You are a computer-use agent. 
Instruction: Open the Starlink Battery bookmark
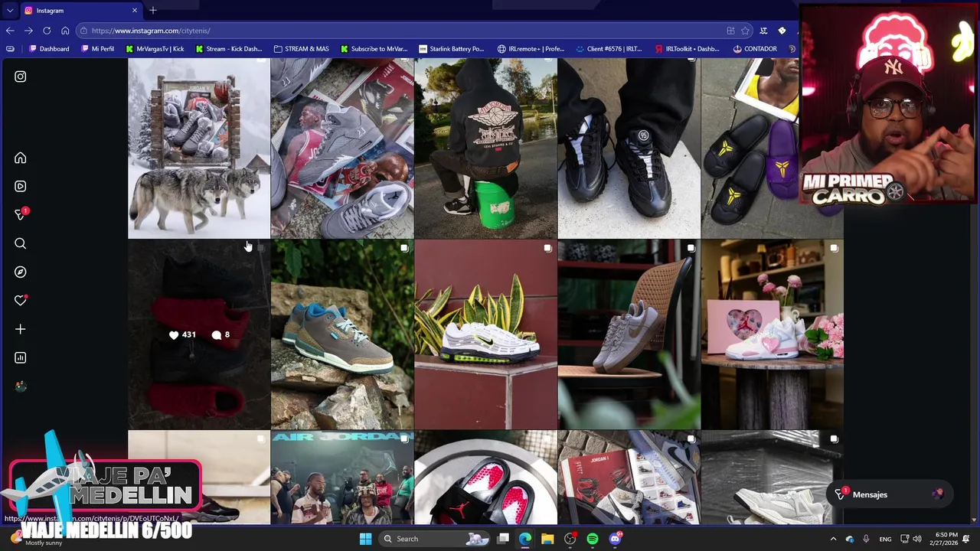452,49
